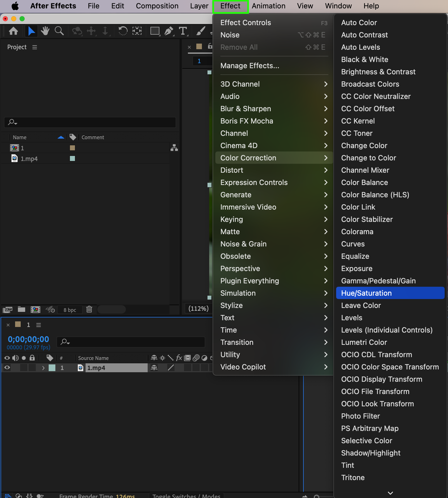Toggle visibility eye for 1.mp4 layer
Viewport: 448px width, 498px height.
point(7,368)
